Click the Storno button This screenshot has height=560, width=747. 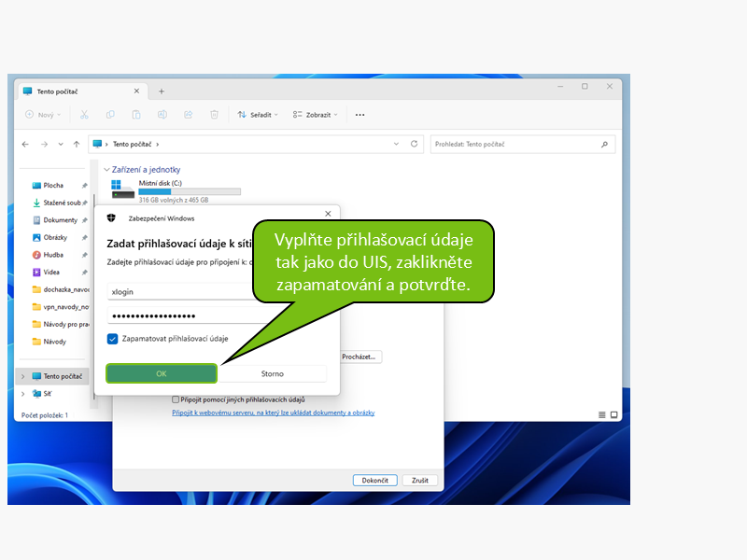click(x=273, y=373)
